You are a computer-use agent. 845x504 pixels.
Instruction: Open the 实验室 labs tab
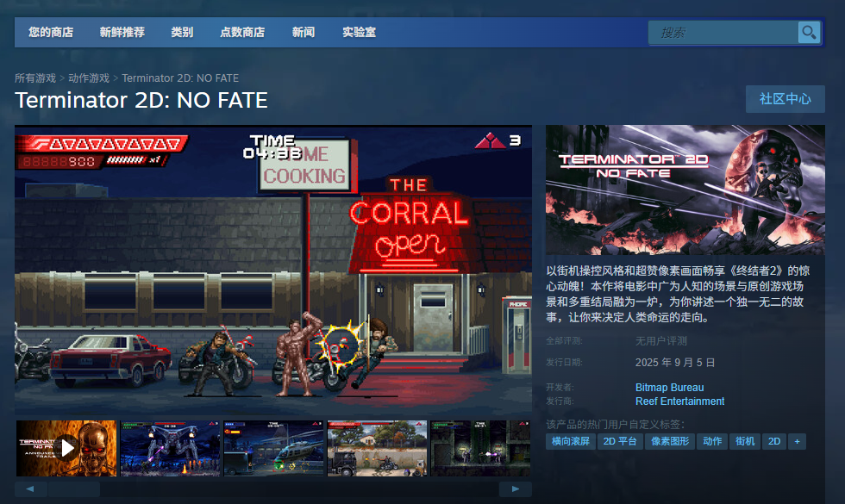pos(359,33)
